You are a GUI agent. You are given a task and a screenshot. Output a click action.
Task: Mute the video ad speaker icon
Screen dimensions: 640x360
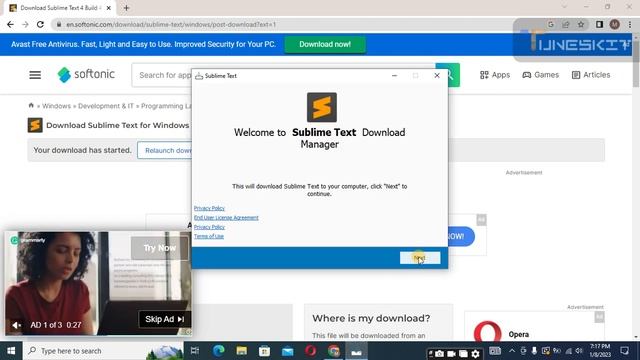point(16,325)
